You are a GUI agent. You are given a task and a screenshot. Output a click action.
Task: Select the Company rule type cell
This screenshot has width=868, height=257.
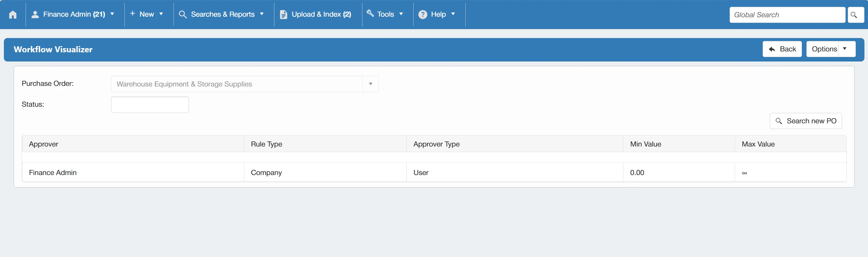pos(325,173)
